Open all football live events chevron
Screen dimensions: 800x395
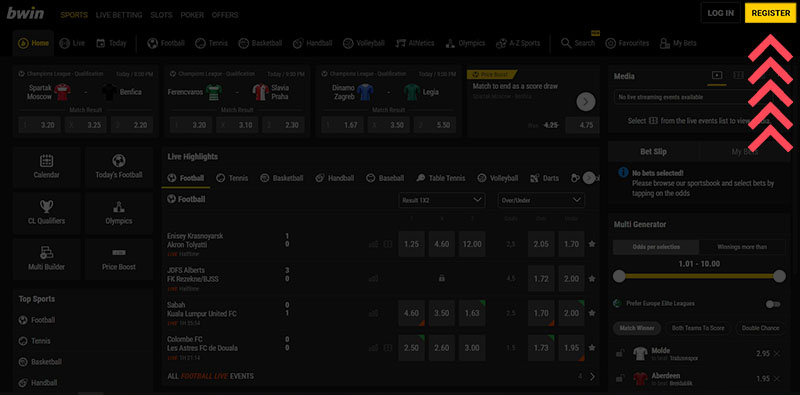click(592, 377)
